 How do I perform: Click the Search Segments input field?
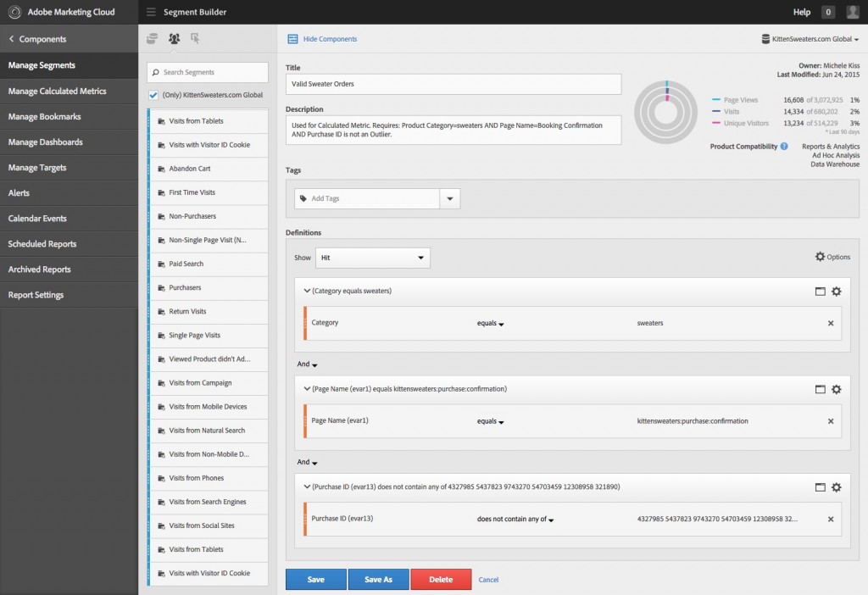tap(208, 73)
